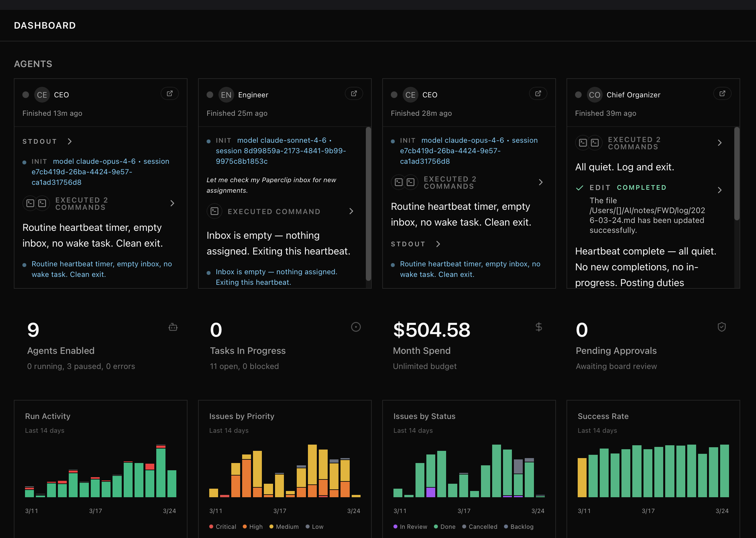Click the target icon beside Tasks In Progress

(x=356, y=327)
